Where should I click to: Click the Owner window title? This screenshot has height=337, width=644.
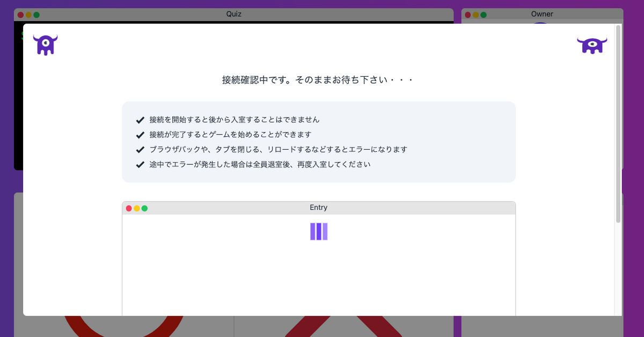point(542,14)
